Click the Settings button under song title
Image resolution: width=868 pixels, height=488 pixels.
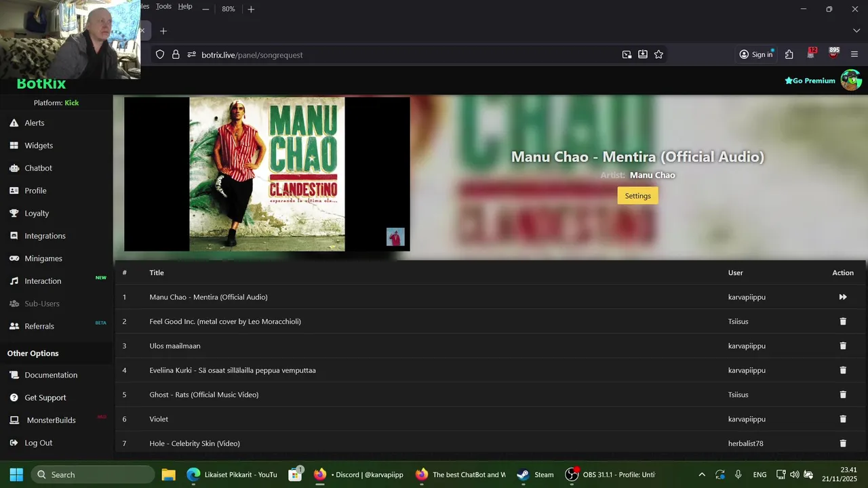pos(637,195)
